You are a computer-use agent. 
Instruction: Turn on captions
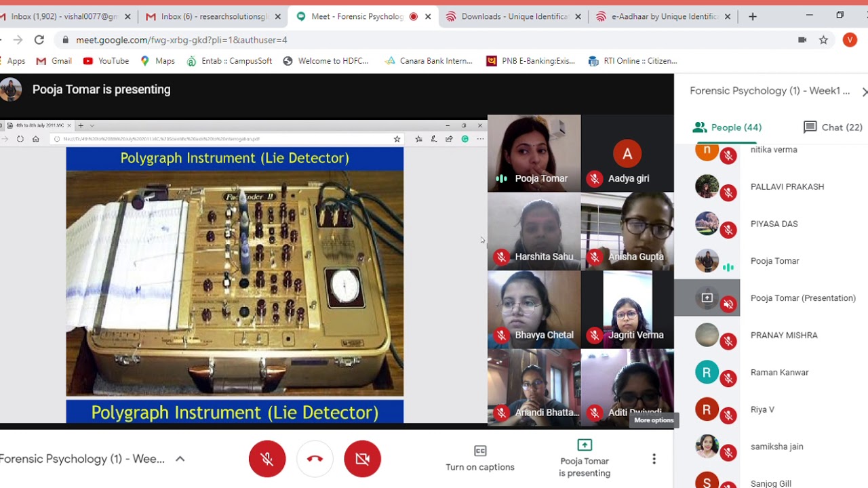click(x=480, y=459)
